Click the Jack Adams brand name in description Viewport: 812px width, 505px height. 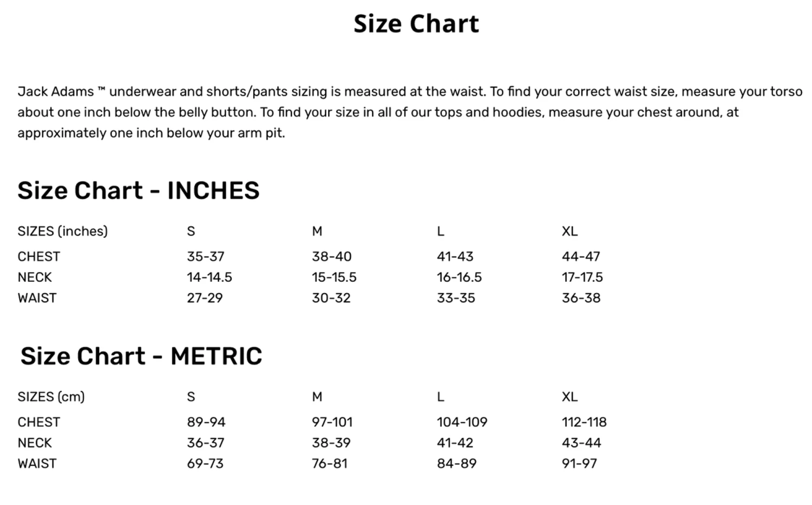55,92
